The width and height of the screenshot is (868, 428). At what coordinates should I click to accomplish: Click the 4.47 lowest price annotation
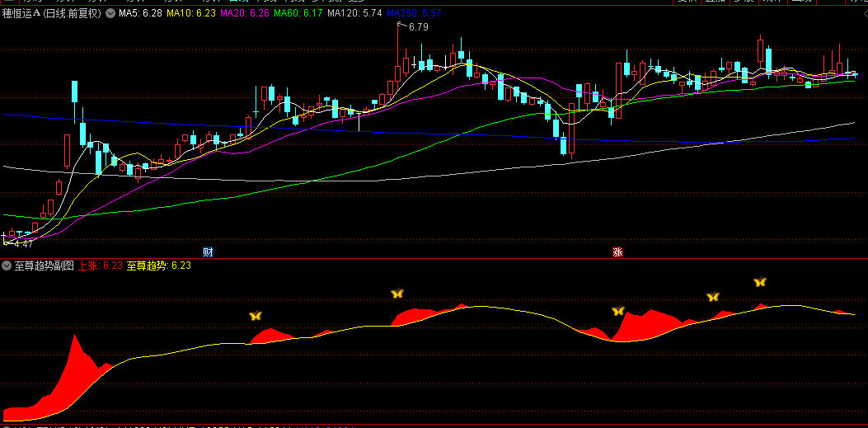click(x=23, y=243)
